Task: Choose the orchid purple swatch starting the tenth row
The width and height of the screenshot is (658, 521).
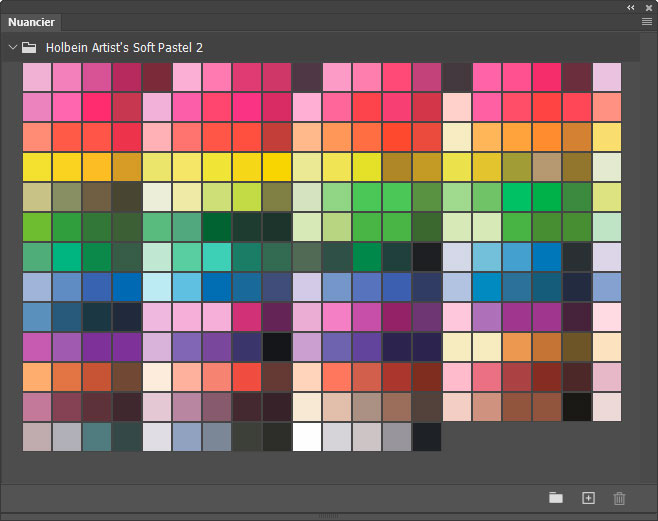Action: (37, 347)
